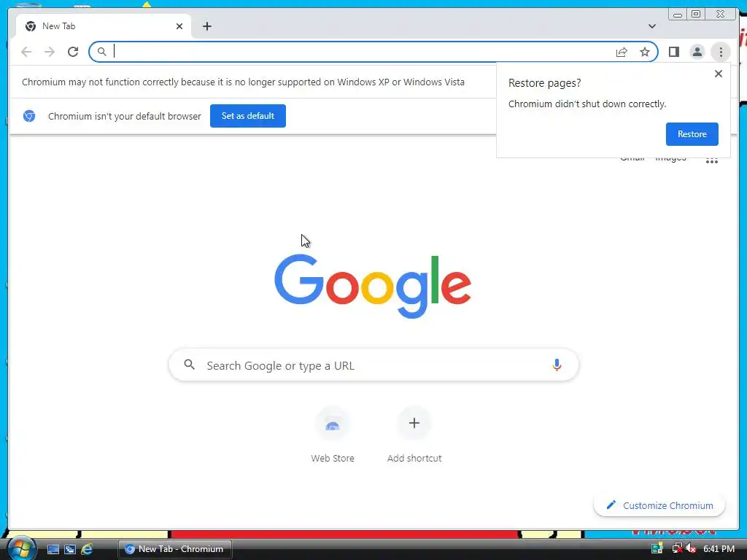Dismiss the Restore pages popup
Image resolution: width=747 pixels, height=560 pixels.
click(719, 74)
